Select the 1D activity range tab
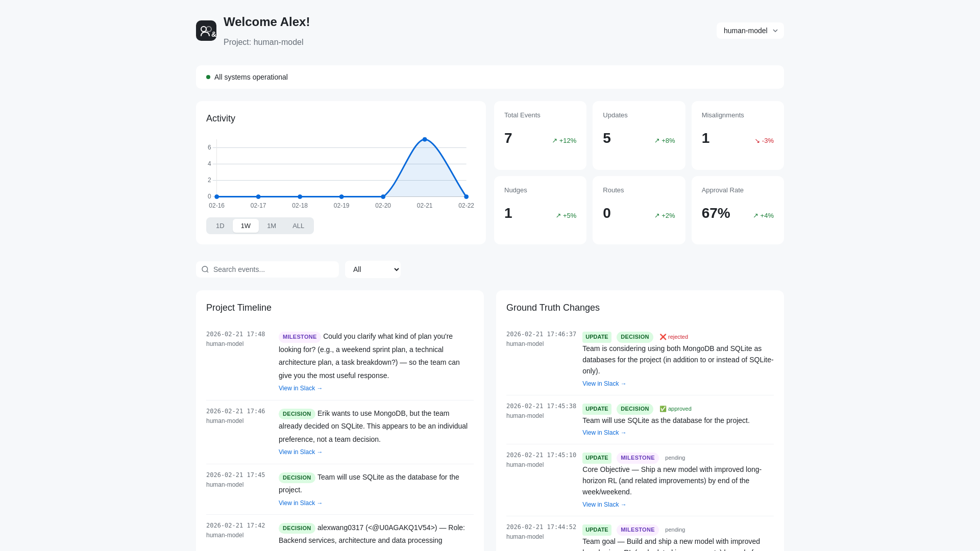 [220, 226]
